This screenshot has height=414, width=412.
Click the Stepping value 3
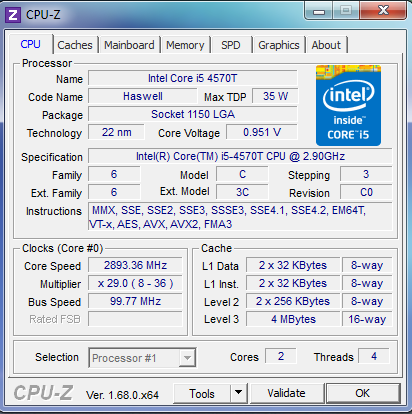pos(366,174)
